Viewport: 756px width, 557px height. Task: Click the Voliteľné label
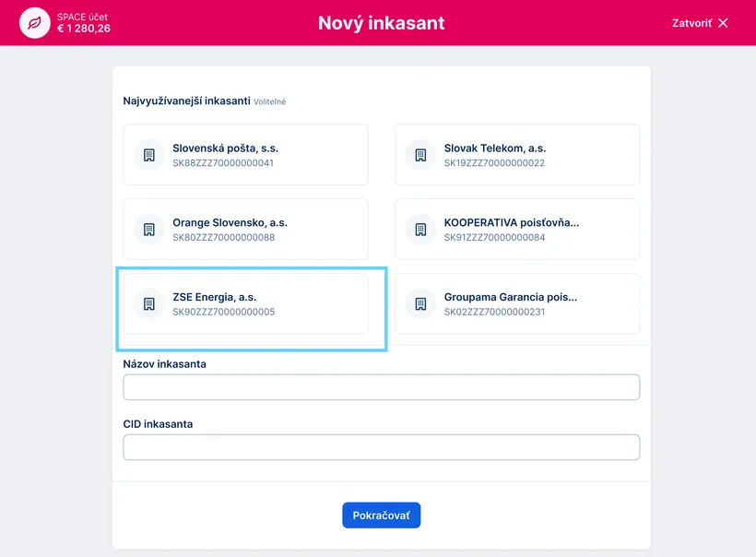(269, 101)
